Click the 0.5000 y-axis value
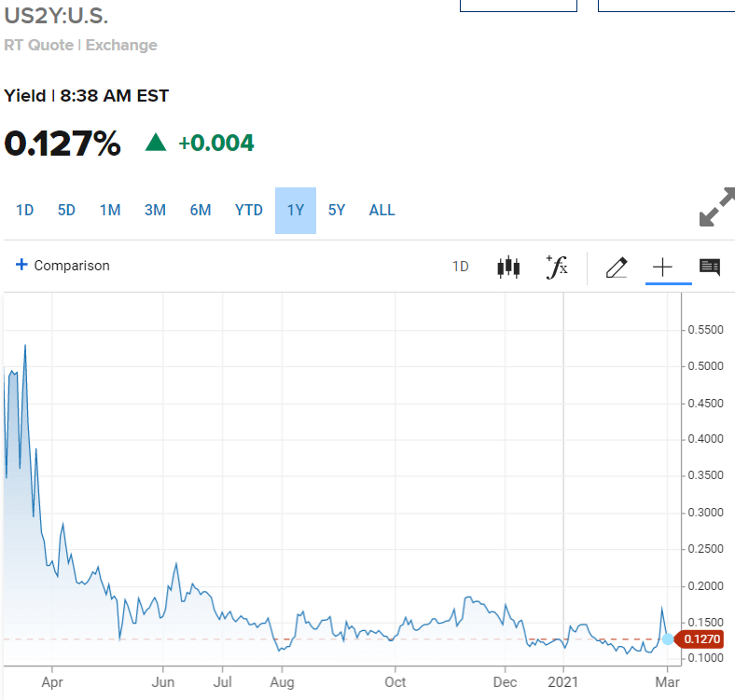 (x=706, y=366)
